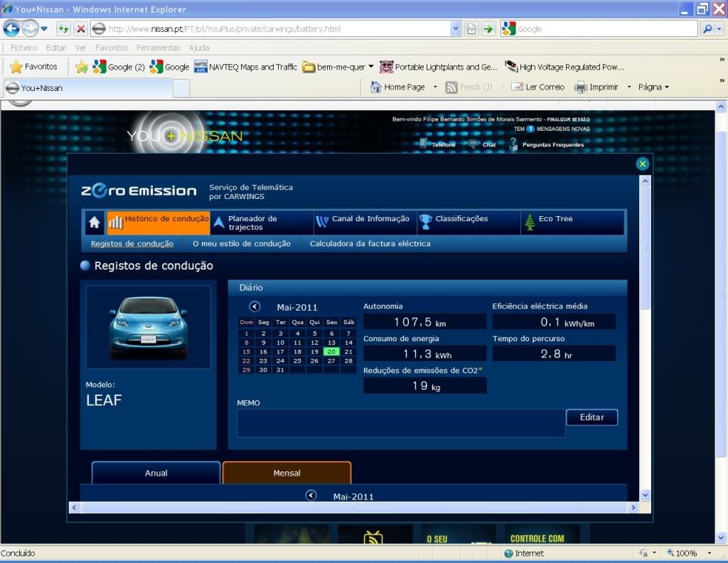Click the Ler Correio mail icon

pyautogui.click(x=517, y=87)
